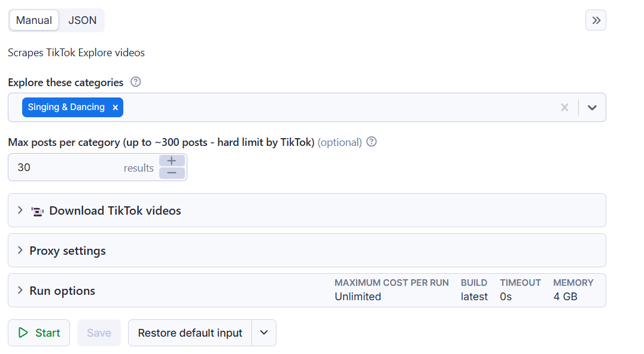The height and width of the screenshot is (354, 644).
Task: Expand Download TikTok videos section
Action: 307,210
